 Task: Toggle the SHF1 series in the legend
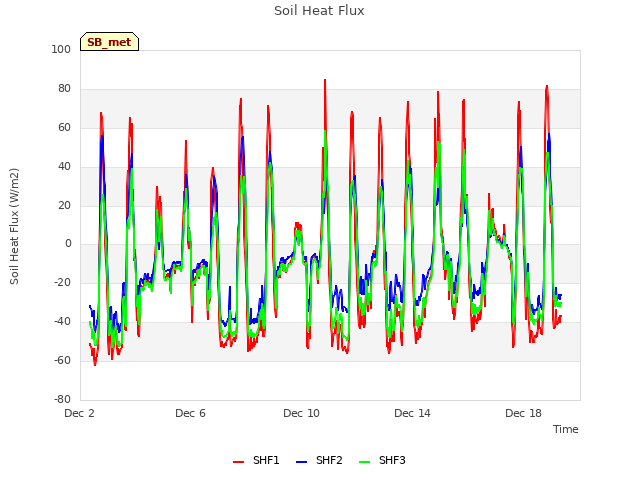(256, 460)
